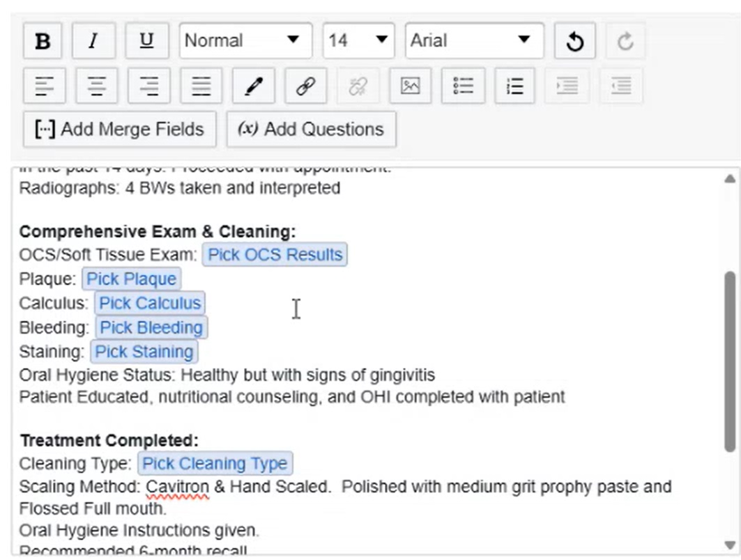This screenshot has height=560, width=741.
Task: Insert a hyperlink with link icon
Action: [x=305, y=86]
